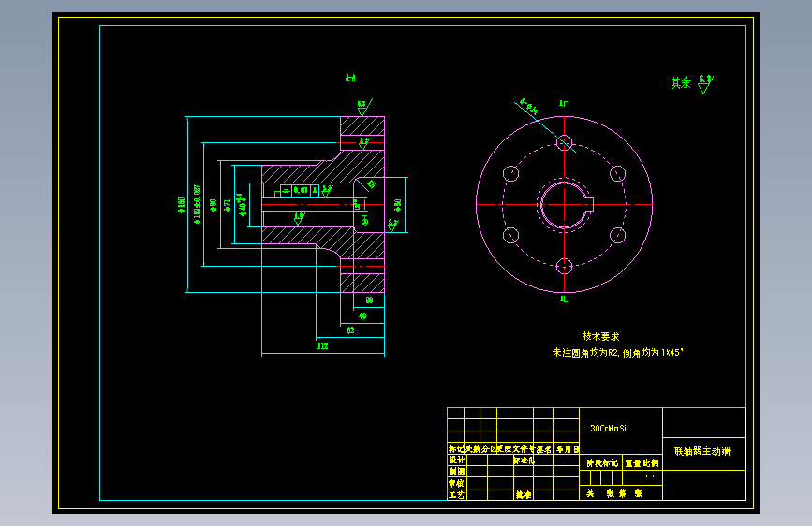Select the φ50 diameter dimension
Viewport: 812px width, 526px height.
pos(398,205)
